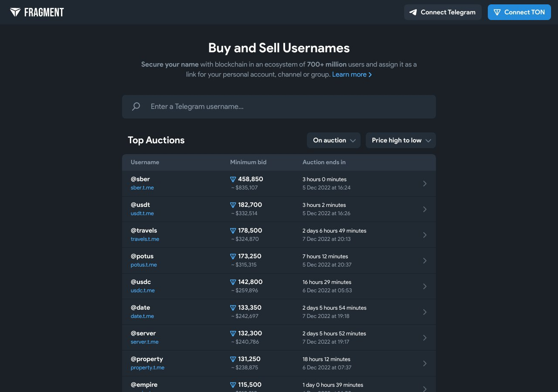Focus the Telegram username search field
The image size is (558, 392).
(288, 107)
